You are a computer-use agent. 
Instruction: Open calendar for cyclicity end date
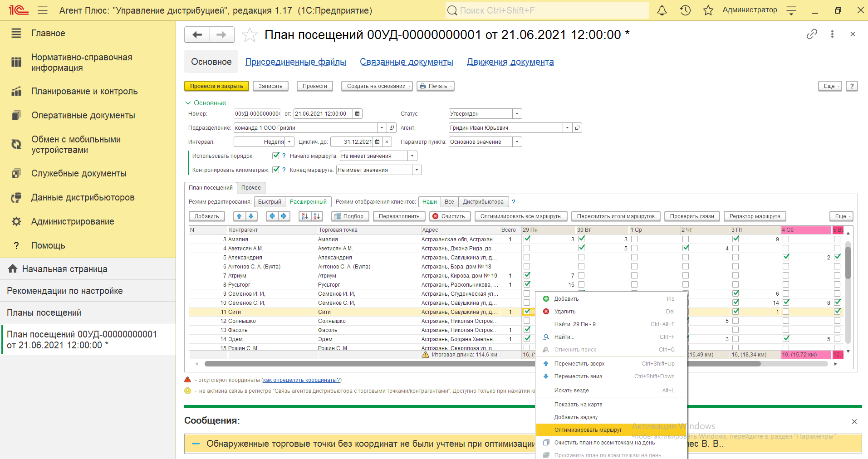(x=377, y=142)
